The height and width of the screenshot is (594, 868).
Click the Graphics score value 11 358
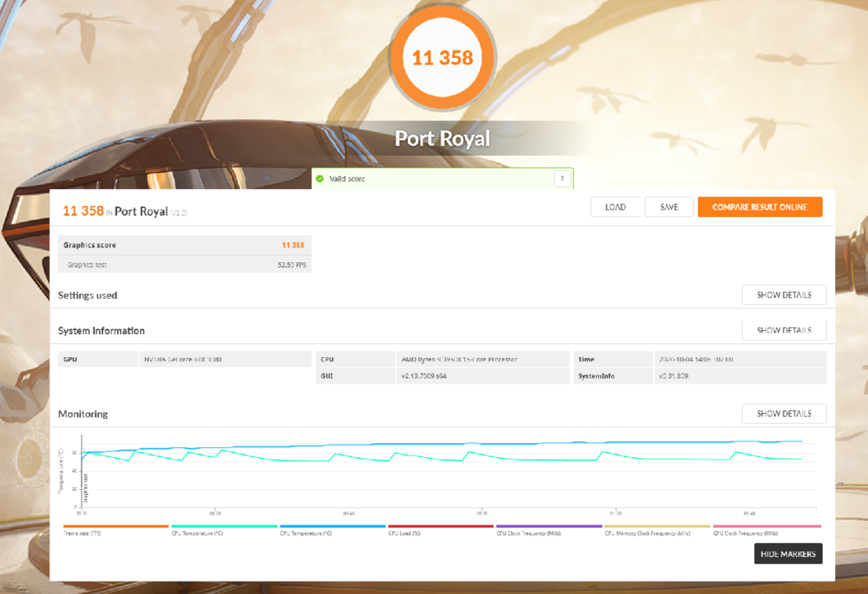[293, 245]
